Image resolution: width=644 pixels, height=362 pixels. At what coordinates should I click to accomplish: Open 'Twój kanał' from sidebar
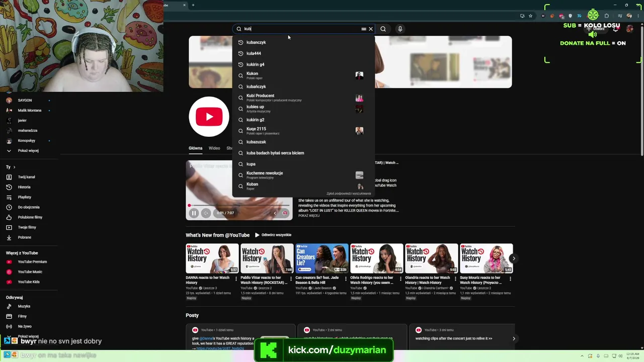29,177
